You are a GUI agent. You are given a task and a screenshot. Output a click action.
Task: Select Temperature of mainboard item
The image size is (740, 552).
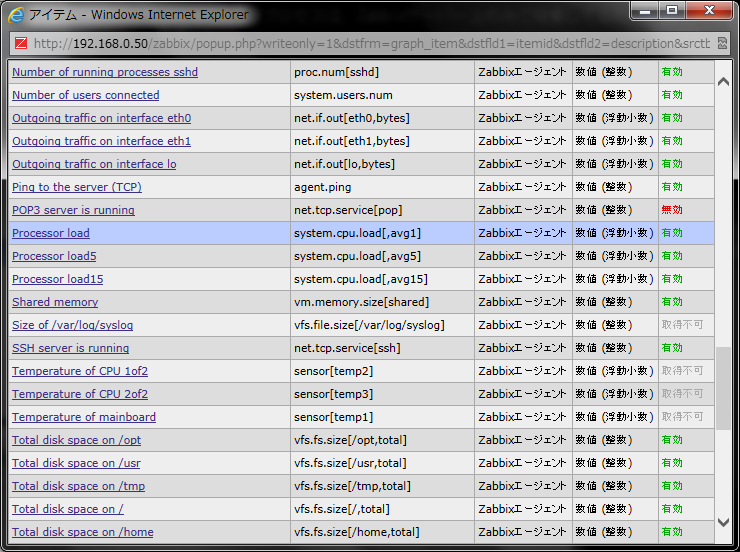(84, 417)
